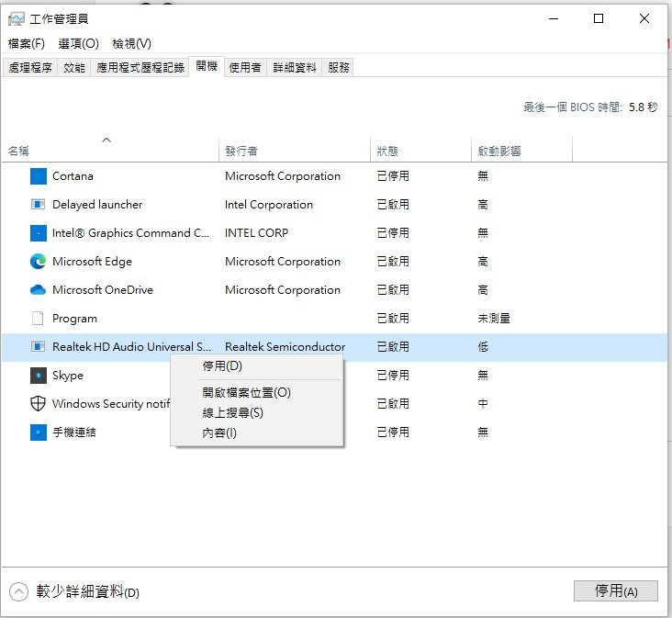Select the Cortana row name
Image resolution: width=672 pixels, height=618 pixels.
click(x=73, y=176)
